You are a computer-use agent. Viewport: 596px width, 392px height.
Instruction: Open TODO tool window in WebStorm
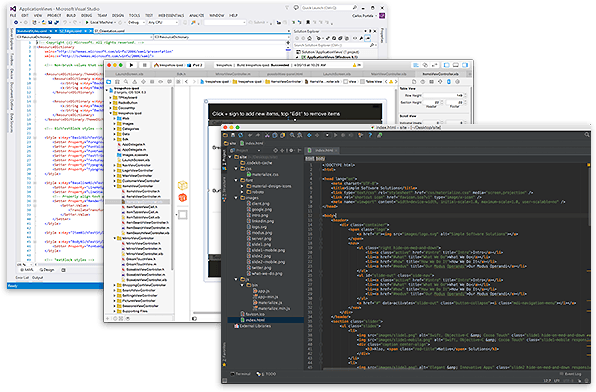coord(266,374)
